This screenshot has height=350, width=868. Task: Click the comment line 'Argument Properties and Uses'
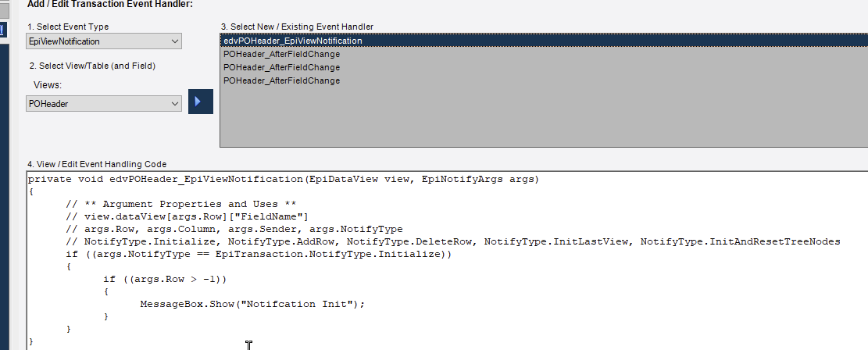[180, 205]
